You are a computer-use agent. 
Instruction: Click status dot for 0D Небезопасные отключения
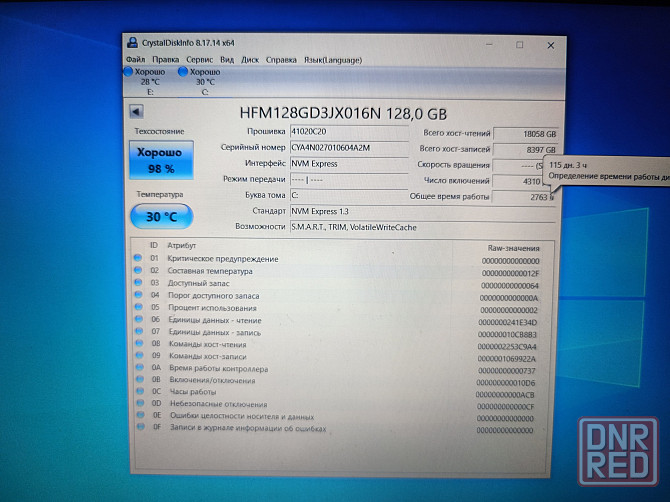(x=140, y=402)
